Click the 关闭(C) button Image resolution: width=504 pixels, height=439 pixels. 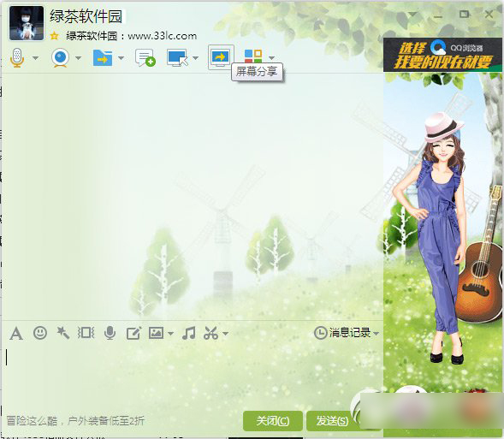[273, 421]
